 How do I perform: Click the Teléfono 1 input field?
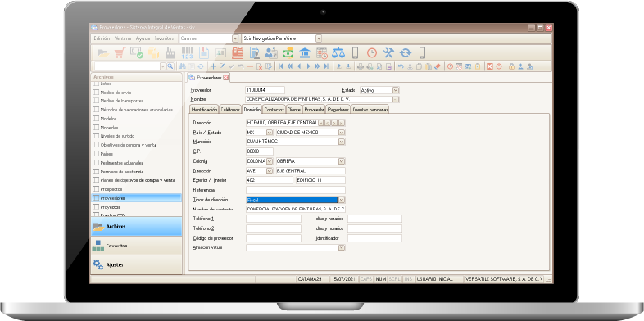pos(274,219)
